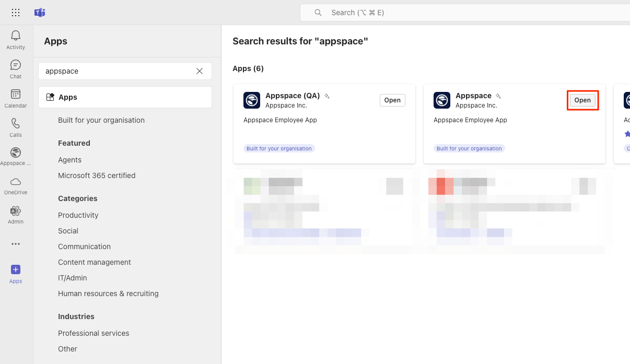The width and height of the screenshot is (630, 364).
Task: Select the Apps icon in rail
Action: pos(16,274)
